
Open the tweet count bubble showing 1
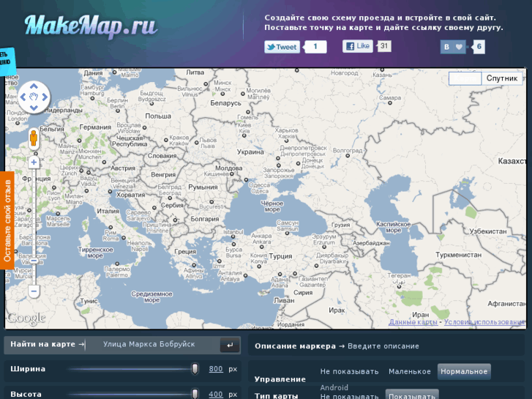point(315,47)
